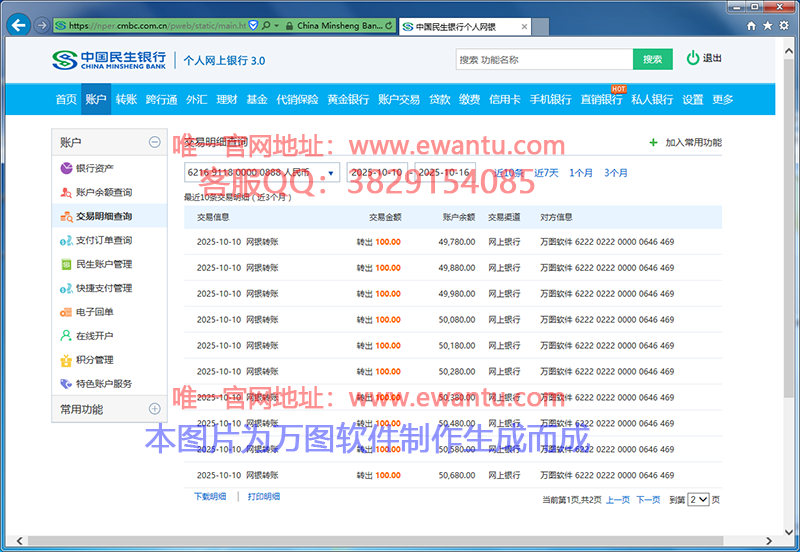The image size is (800, 552).
Task: Click the green 搜索 button
Action: tap(653, 59)
